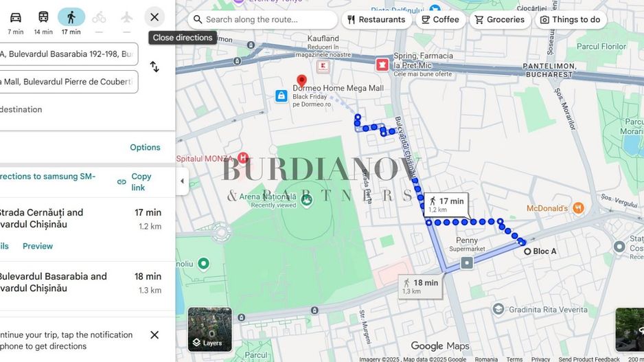Open the Penny Supermarket transit stop icon
The image size is (644, 362).
(x=467, y=262)
